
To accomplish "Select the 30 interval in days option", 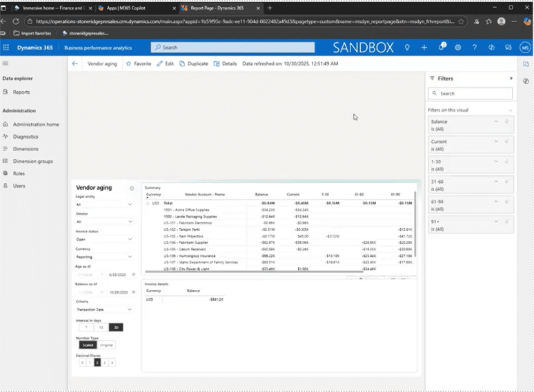I will pos(117,327).
